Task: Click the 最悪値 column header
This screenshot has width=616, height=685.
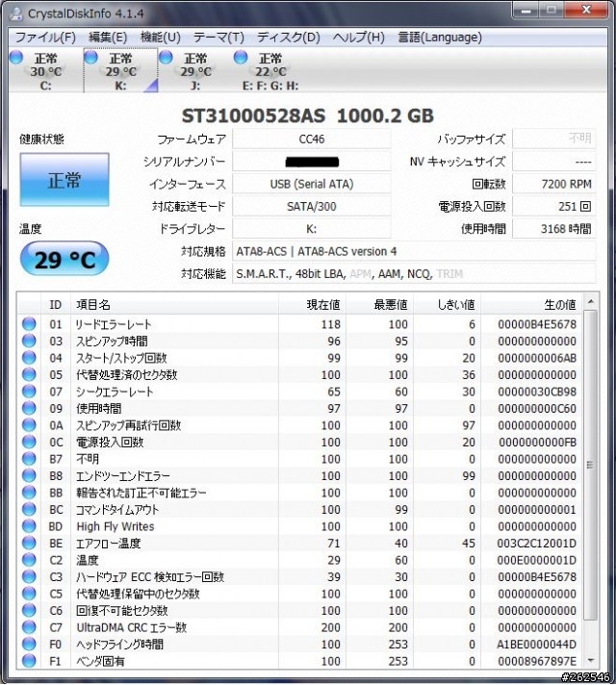Action: 380,304
